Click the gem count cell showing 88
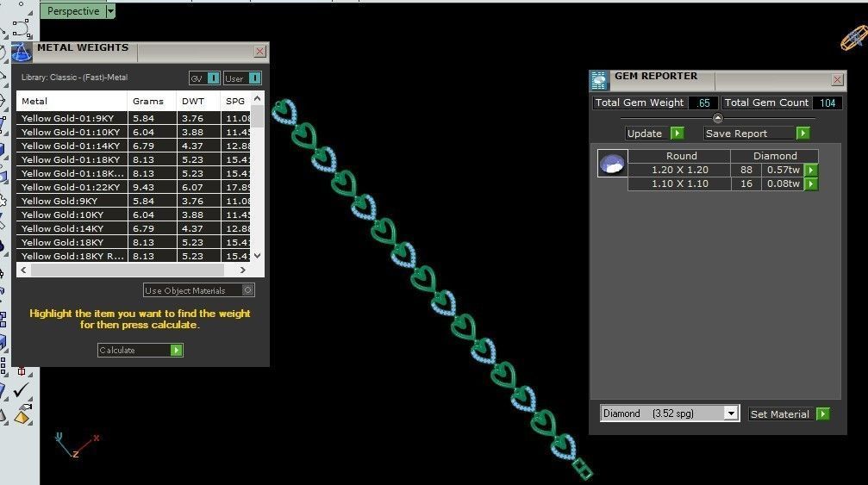This screenshot has width=868, height=485. (746, 170)
